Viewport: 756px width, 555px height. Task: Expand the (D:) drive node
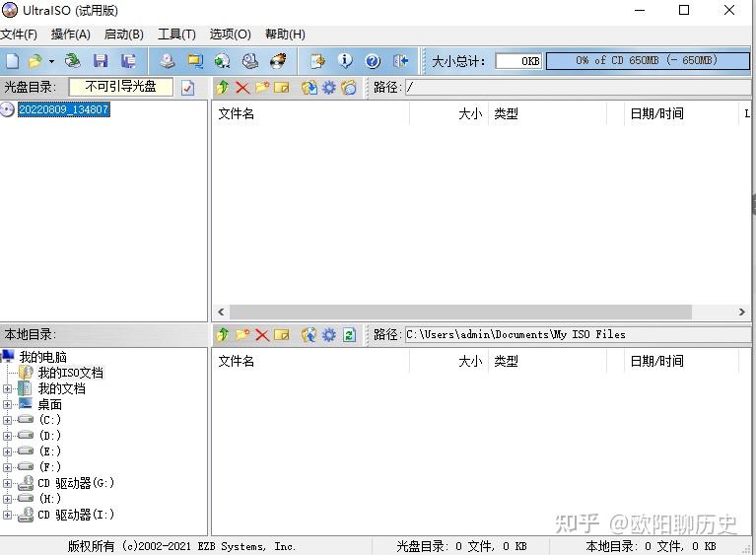click(7, 436)
